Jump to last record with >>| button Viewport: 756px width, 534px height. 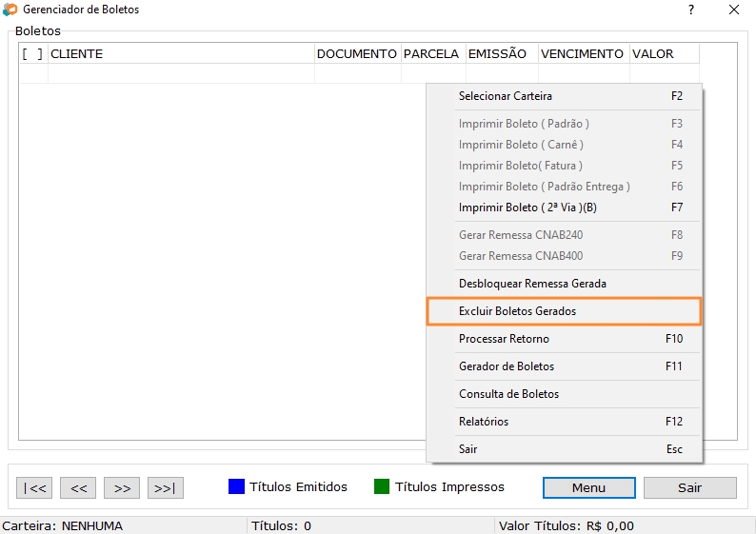pyautogui.click(x=165, y=488)
